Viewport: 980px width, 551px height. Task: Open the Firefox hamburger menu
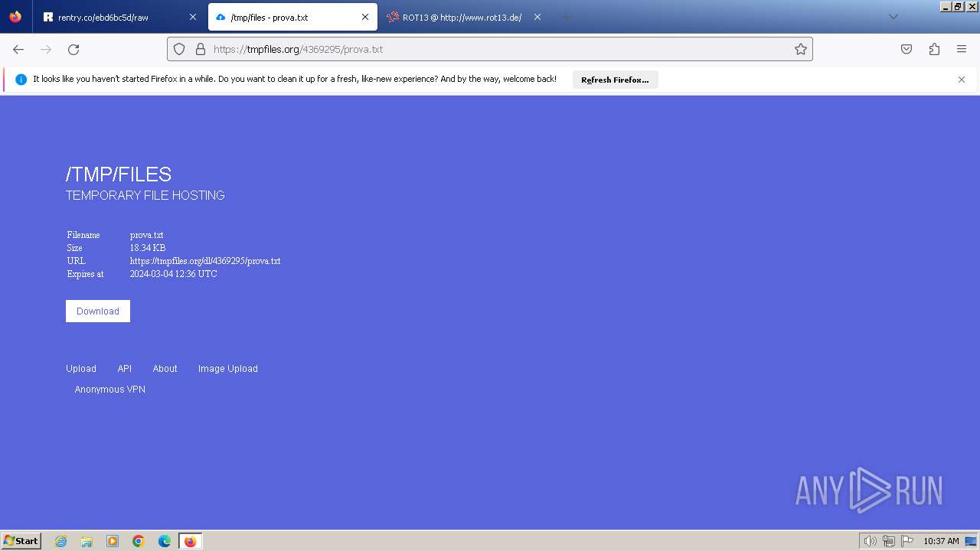962,49
